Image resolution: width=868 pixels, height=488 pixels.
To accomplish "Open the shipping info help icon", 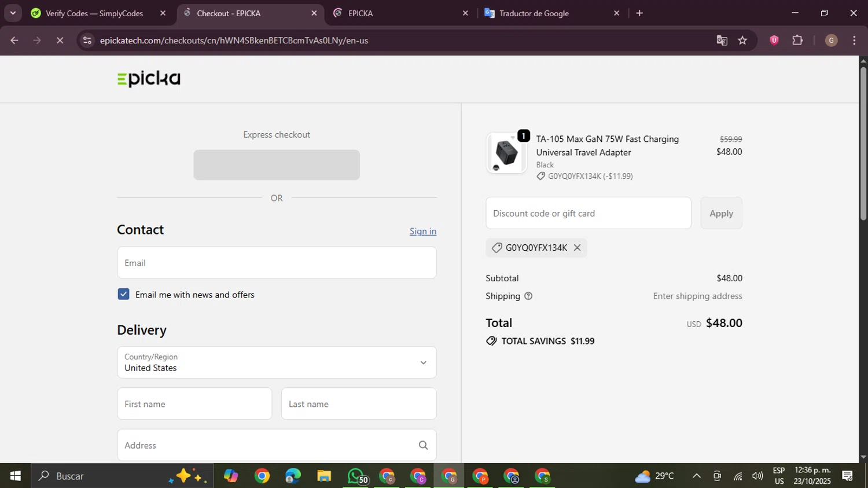I will pyautogui.click(x=528, y=296).
